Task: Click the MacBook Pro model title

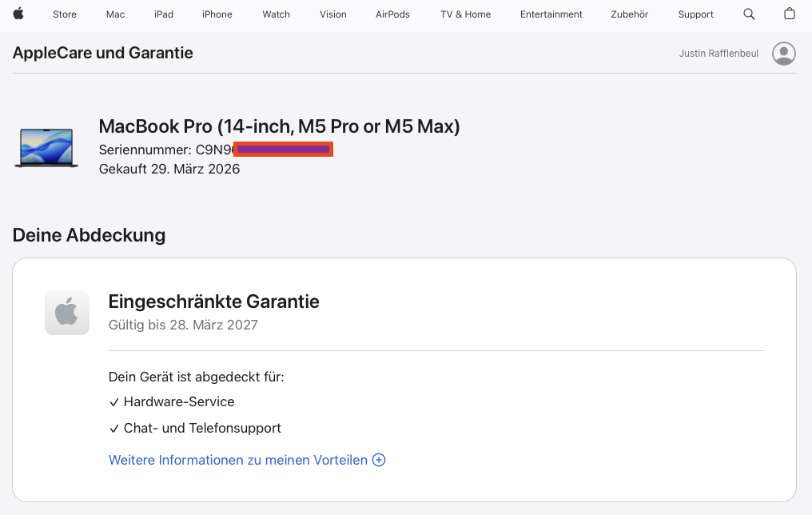Action: coord(279,126)
